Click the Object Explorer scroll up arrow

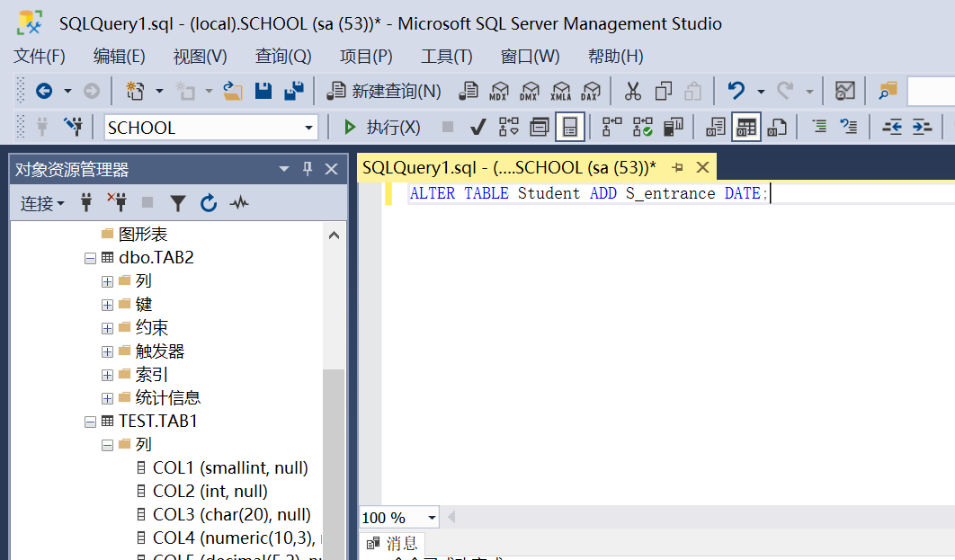pyautogui.click(x=334, y=236)
